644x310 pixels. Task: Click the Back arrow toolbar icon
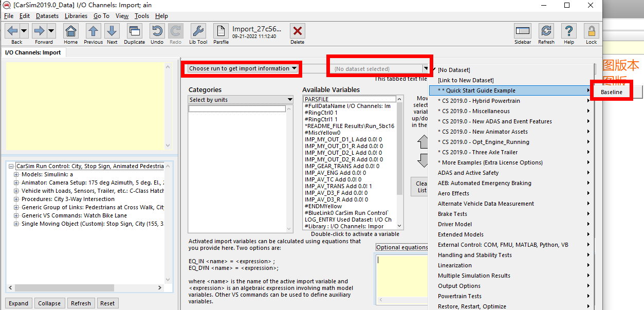point(13,31)
